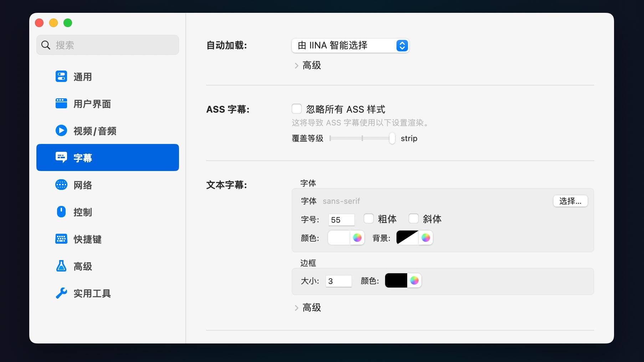Screen dimensions: 644x362
Task: Select 高级 flask icon in sidebar
Action: pyautogui.click(x=61, y=266)
